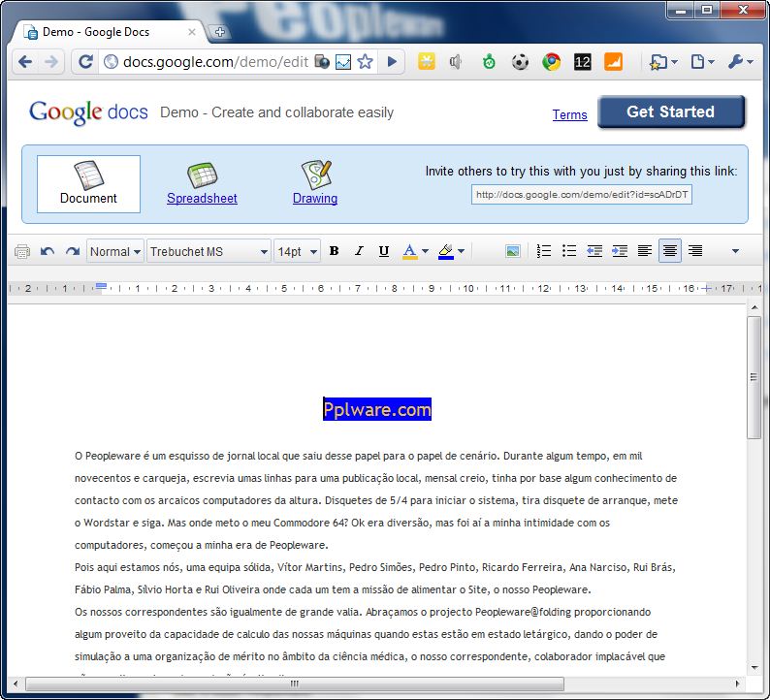Click the highlighted Pplware.com heading
The width and height of the screenshot is (770, 700).
coord(377,409)
